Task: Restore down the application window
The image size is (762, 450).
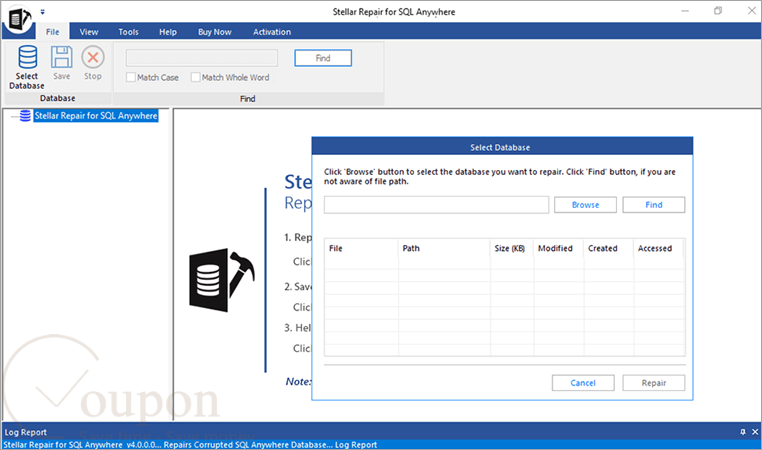Action: pyautogui.click(x=718, y=11)
